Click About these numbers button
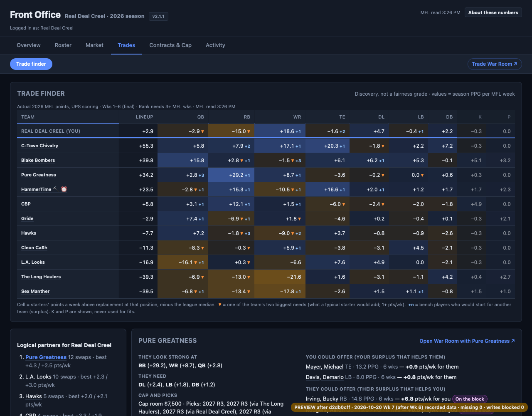This screenshot has height=416, width=532. click(493, 12)
